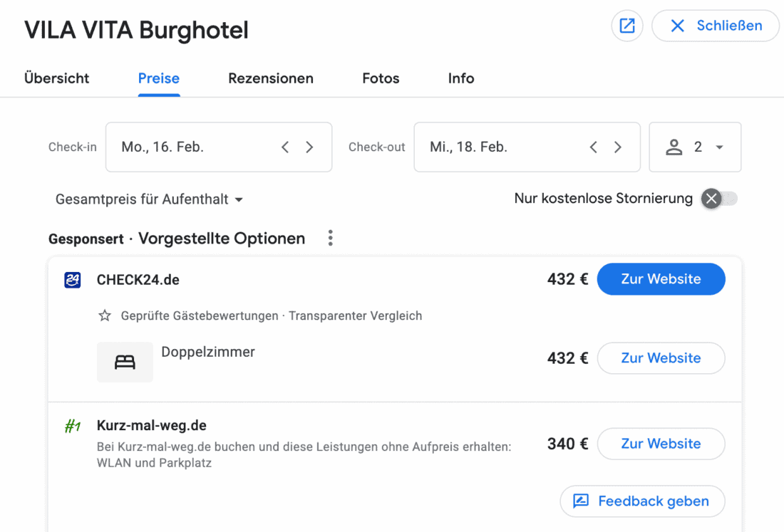The image size is (784, 532).
Task: Open the three-dot menu next to Vorgestellte Optionen
Action: (330, 238)
